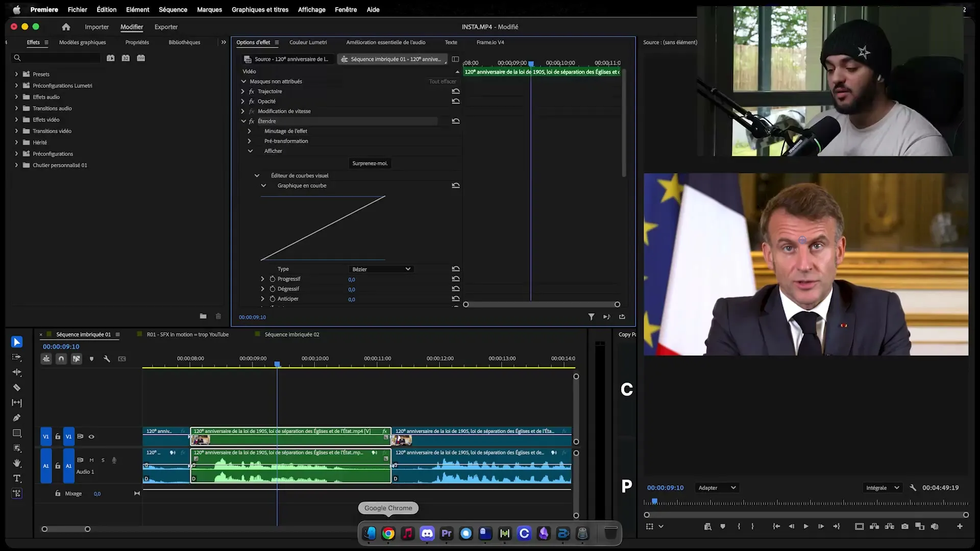Play the Program monitor
980x551 pixels.
click(x=806, y=527)
